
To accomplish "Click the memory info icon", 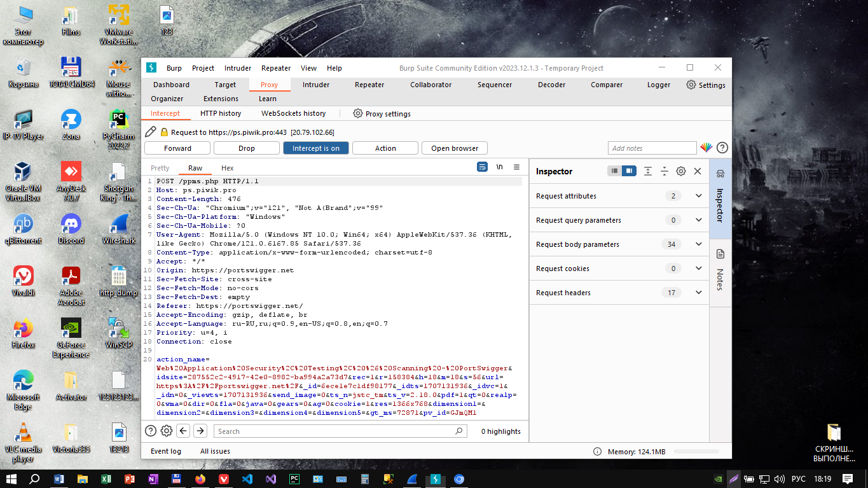I will [597, 451].
